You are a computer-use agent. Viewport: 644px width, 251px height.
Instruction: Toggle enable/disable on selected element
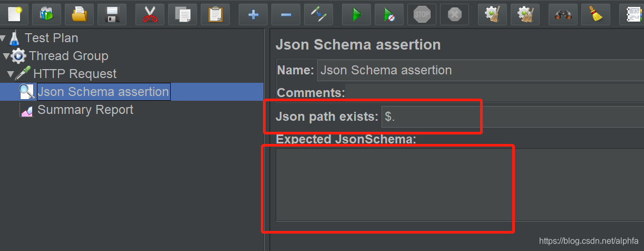tap(318, 14)
